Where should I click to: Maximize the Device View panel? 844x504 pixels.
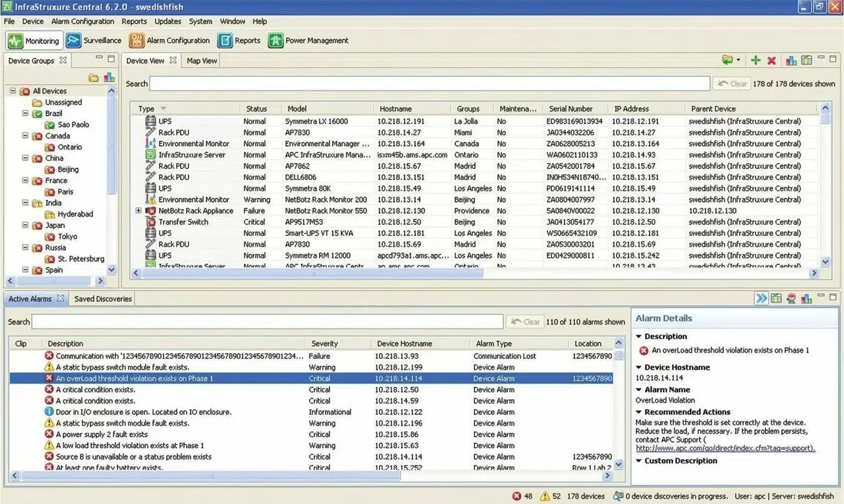pos(833,59)
